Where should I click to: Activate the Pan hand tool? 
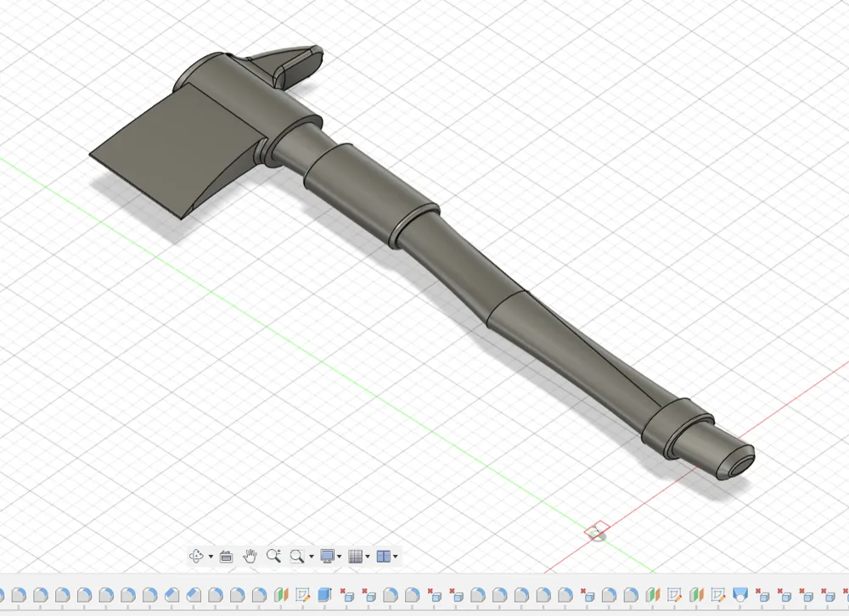coord(250,556)
